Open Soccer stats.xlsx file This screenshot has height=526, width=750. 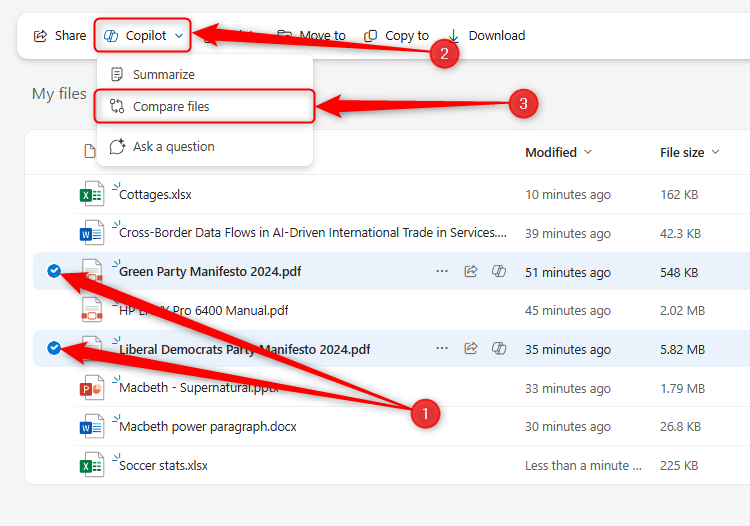coord(163,466)
